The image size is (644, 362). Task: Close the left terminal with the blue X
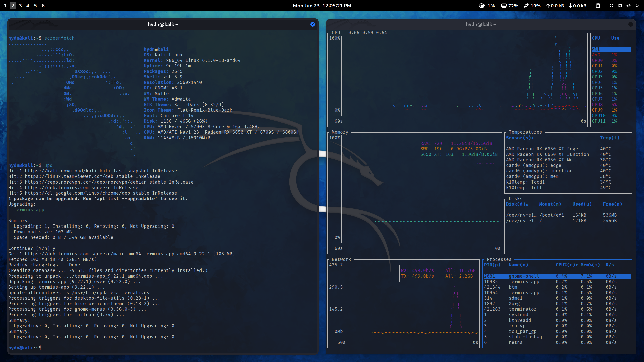tap(312, 24)
